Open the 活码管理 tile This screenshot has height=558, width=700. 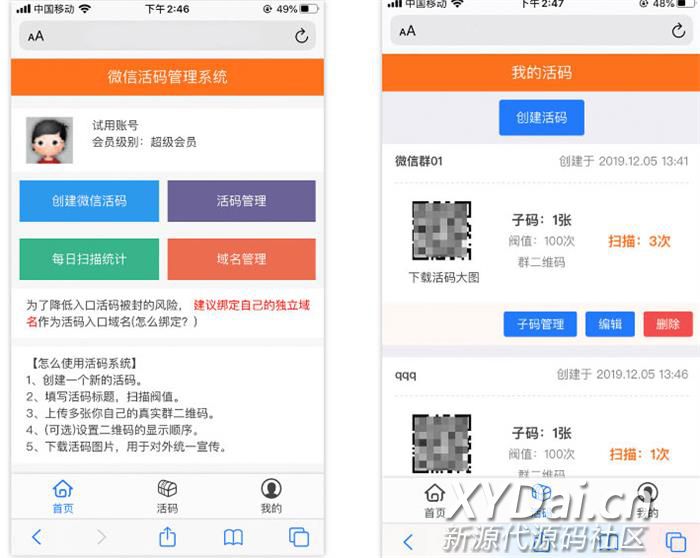pos(242,201)
